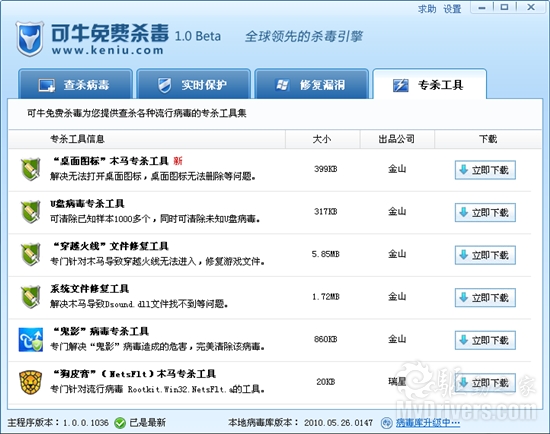Click the Keniu bull shield logo
This screenshot has height=434, width=550.
pyautogui.click(x=30, y=39)
